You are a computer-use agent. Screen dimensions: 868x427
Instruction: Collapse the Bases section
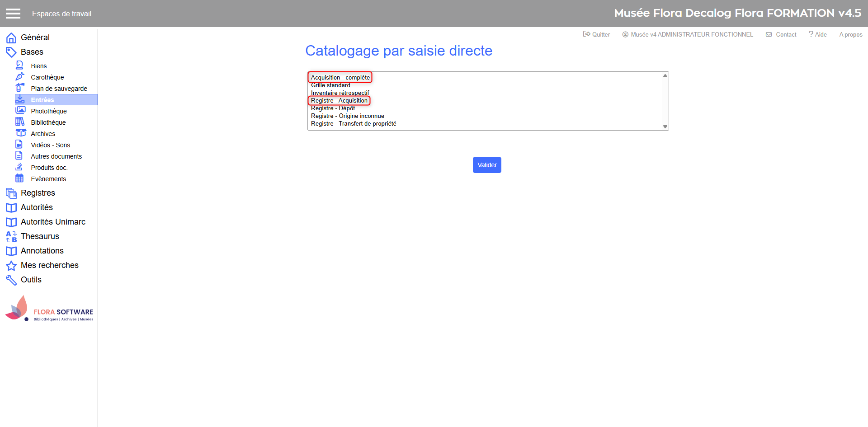(32, 52)
